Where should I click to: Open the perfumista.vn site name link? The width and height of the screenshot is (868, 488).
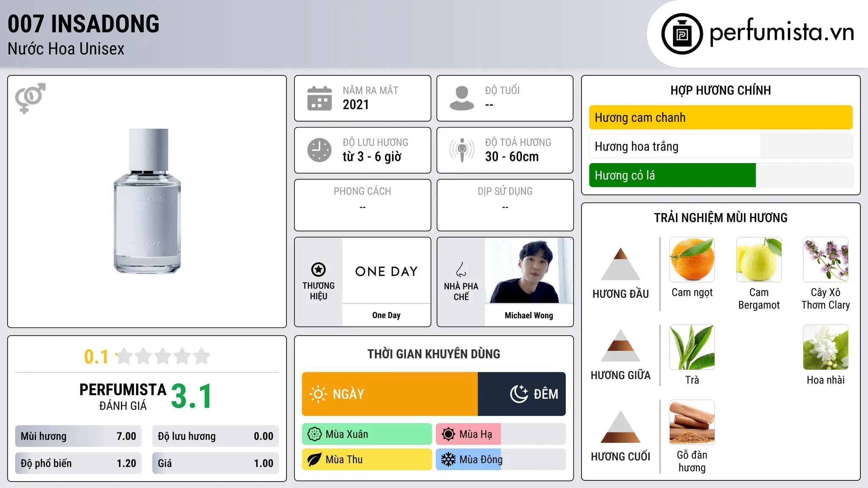(782, 32)
